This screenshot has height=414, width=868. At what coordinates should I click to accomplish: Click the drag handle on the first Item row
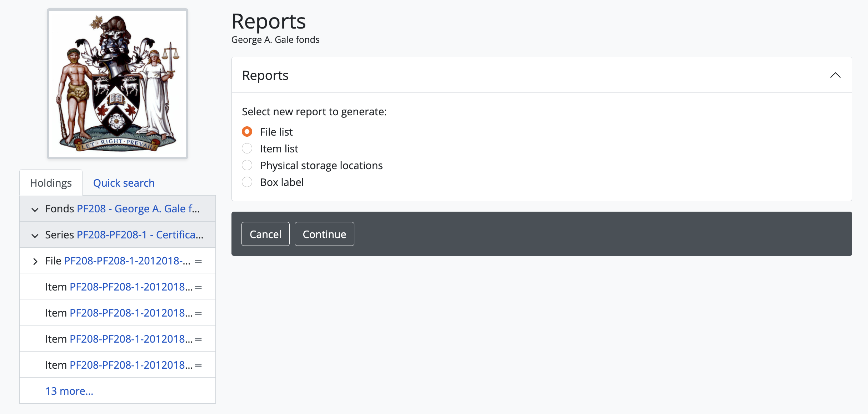click(198, 287)
